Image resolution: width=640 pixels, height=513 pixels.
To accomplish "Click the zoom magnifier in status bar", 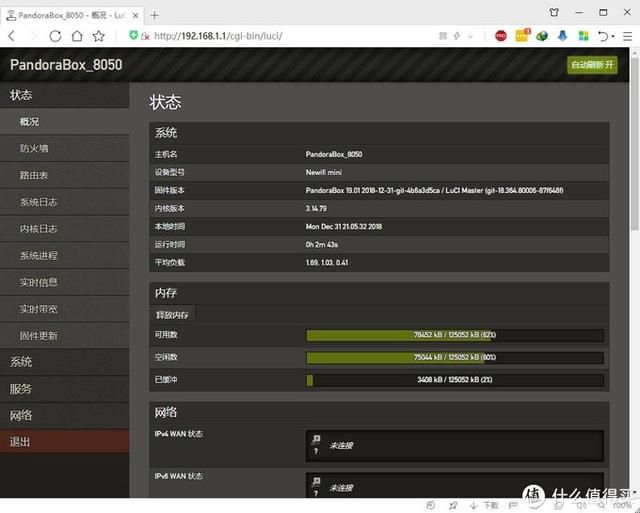I will pos(602,506).
